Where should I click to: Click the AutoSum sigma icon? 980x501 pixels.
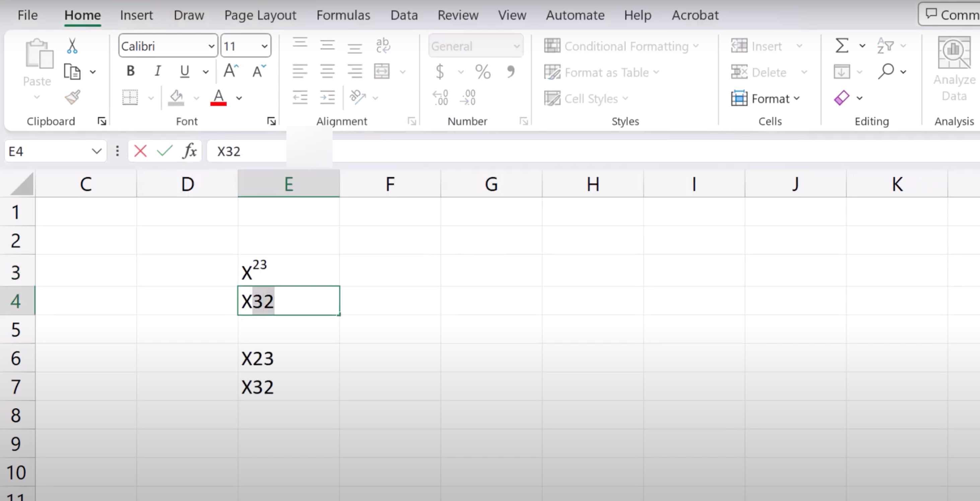click(x=842, y=46)
